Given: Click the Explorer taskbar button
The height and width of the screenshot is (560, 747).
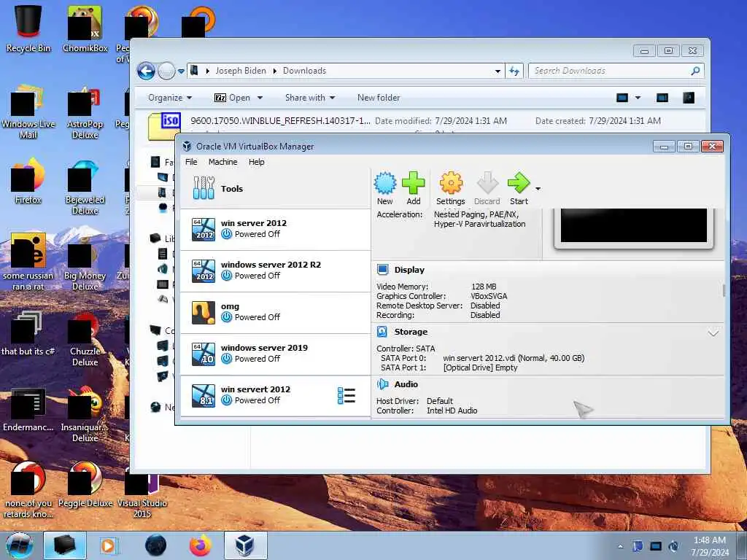Looking at the screenshot, I should [65, 545].
